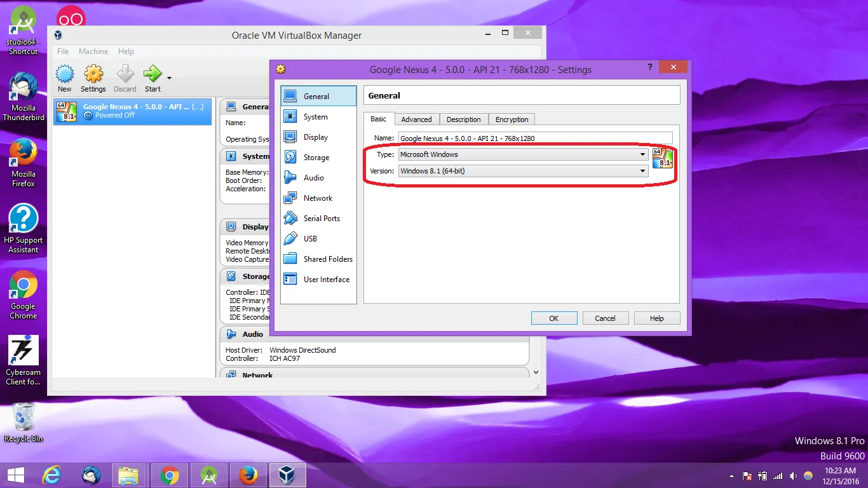The height and width of the screenshot is (488, 868).
Task: Switch to the Basic tab
Action: click(x=379, y=119)
